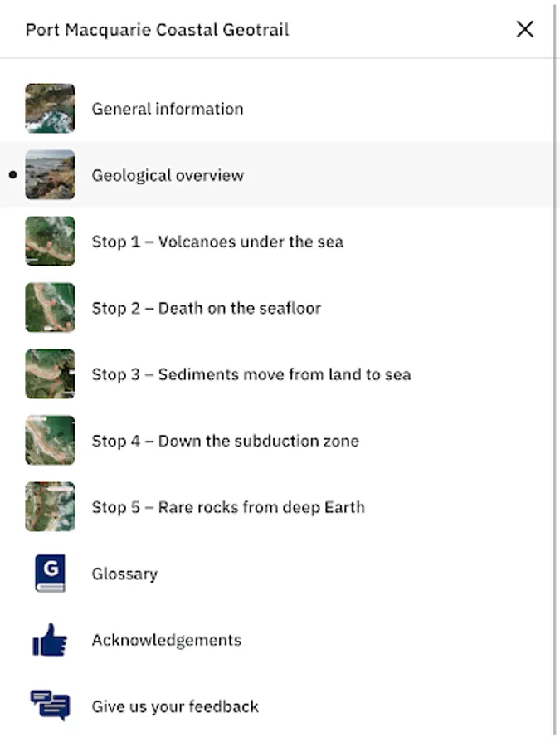
Task: Open the Acknowledgements text link
Action: (x=167, y=640)
